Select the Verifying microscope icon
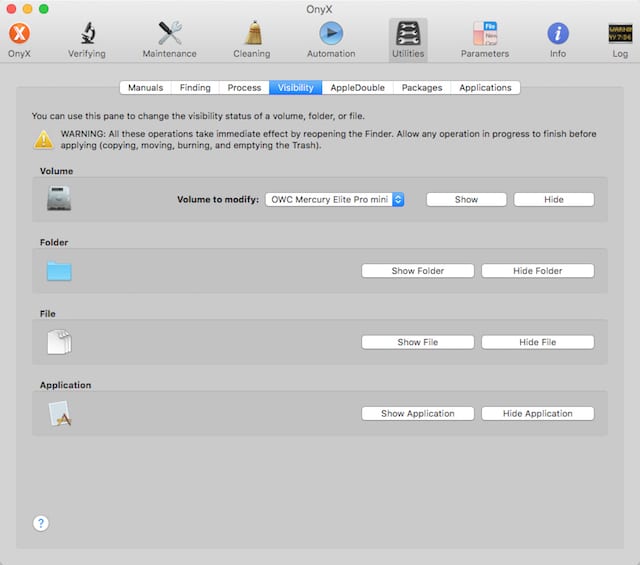The image size is (640, 565). pyautogui.click(x=86, y=34)
